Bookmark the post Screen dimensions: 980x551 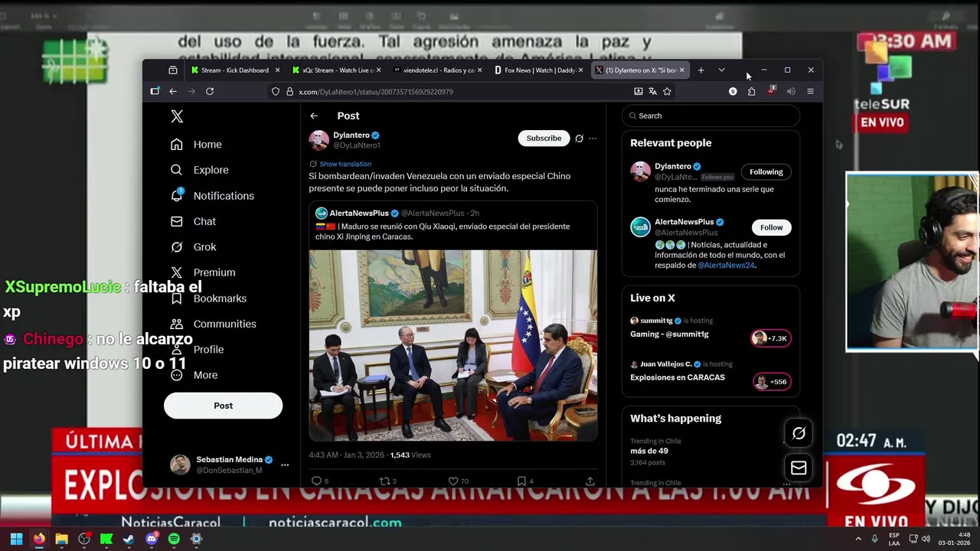521,481
